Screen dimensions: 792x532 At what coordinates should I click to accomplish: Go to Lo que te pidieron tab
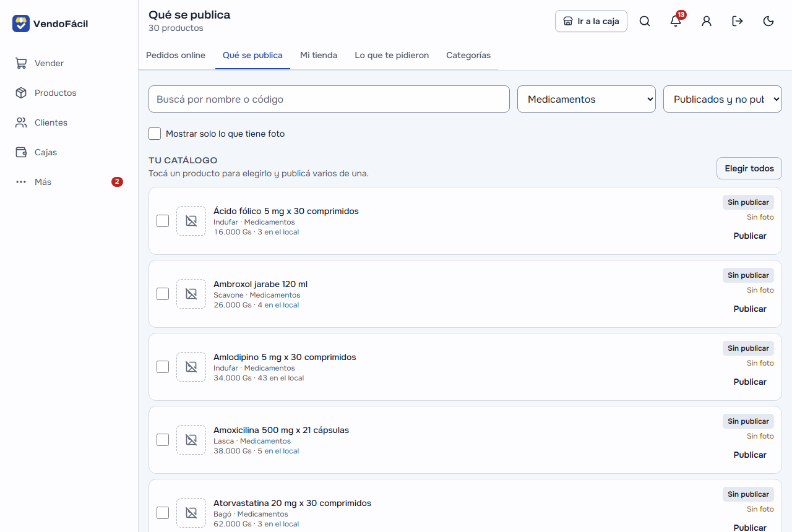pyautogui.click(x=392, y=55)
